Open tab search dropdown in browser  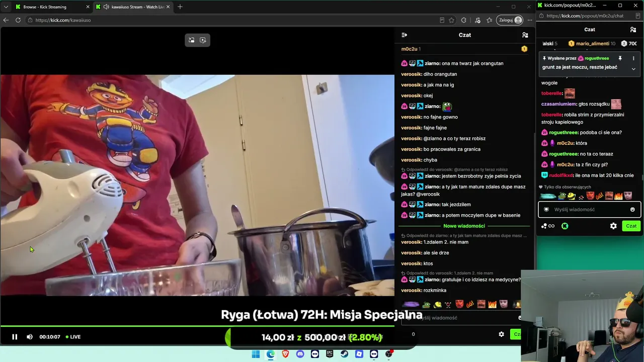pos(6,7)
